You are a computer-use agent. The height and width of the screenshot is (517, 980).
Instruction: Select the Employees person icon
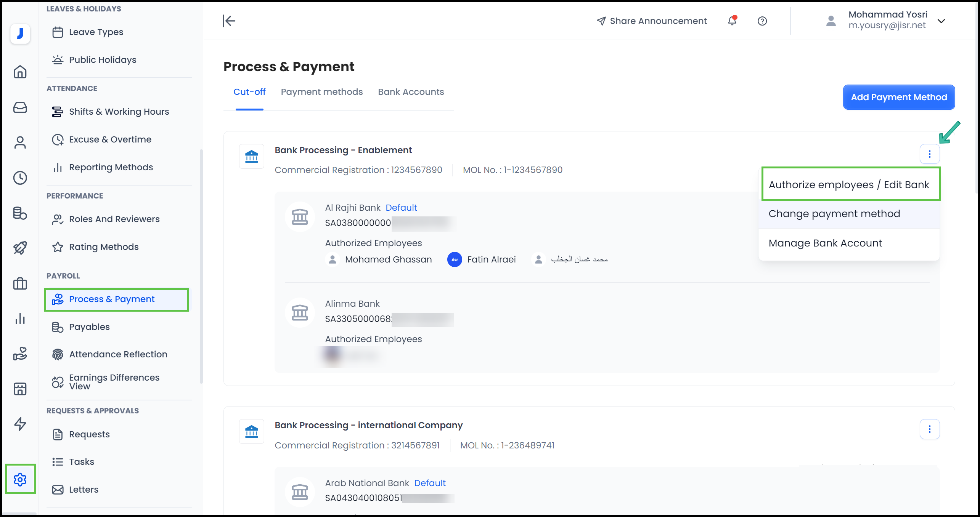[x=20, y=142]
